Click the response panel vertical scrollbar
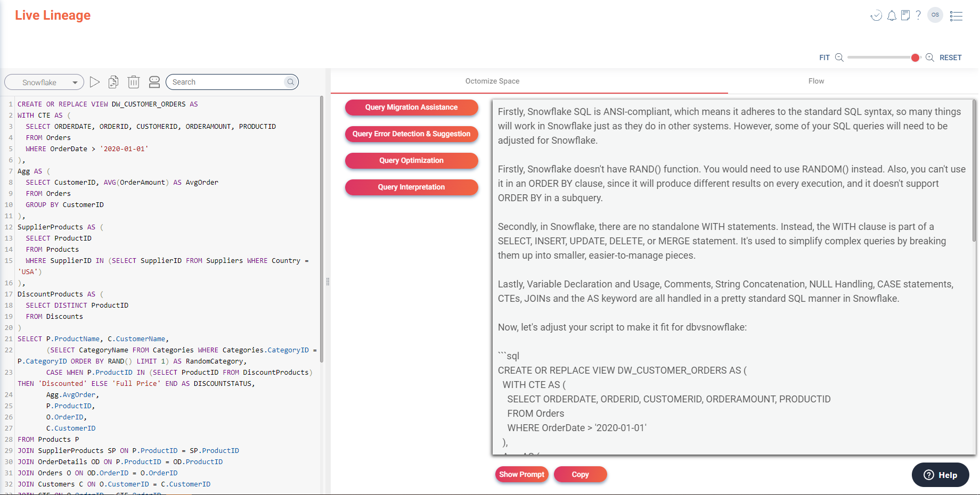Screen dimensions: 980x495 pyautogui.click(x=974, y=170)
